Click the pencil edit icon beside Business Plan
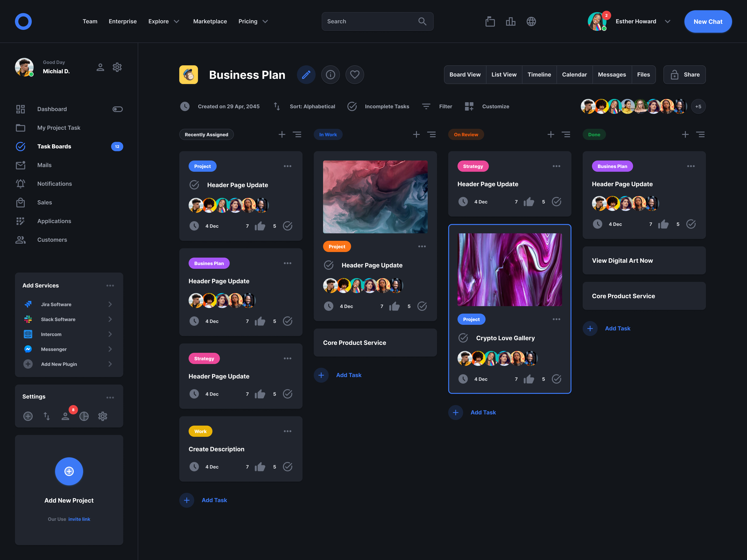Viewport: 747px width, 560px height. (306, 75)
